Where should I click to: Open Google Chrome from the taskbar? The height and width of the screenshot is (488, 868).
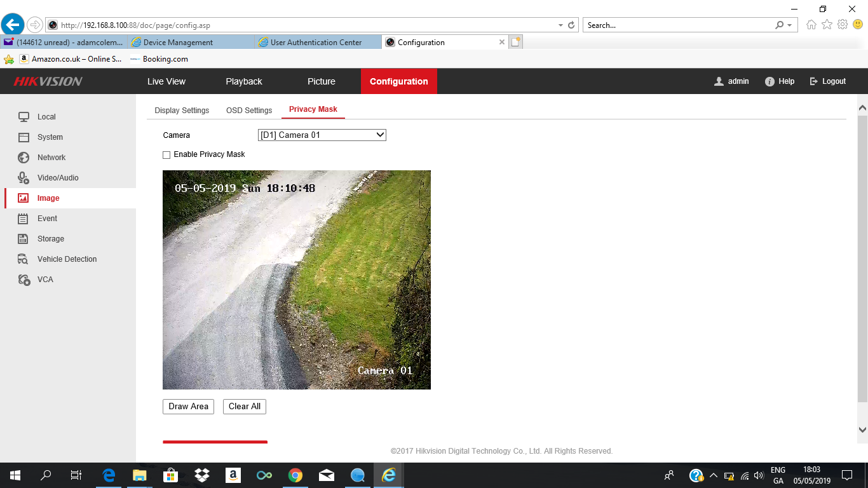click(x=295, y=475)
